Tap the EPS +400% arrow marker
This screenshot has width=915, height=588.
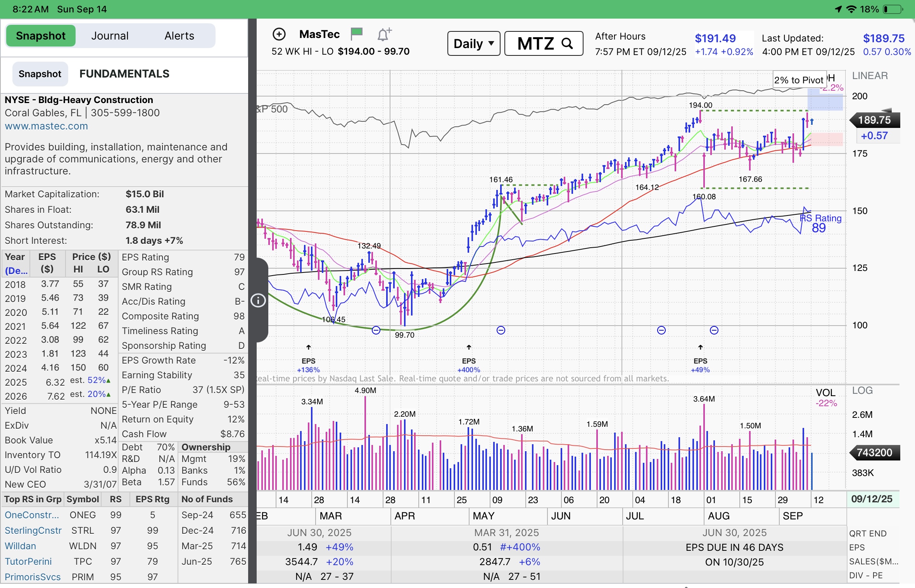coord(469,347)
